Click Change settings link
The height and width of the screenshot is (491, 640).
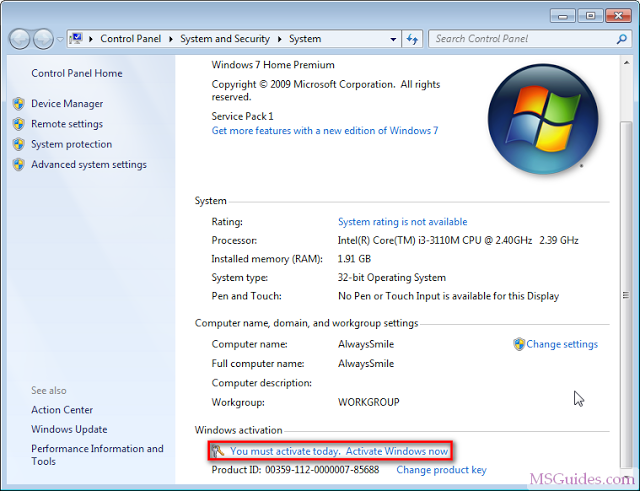[562, 344]
